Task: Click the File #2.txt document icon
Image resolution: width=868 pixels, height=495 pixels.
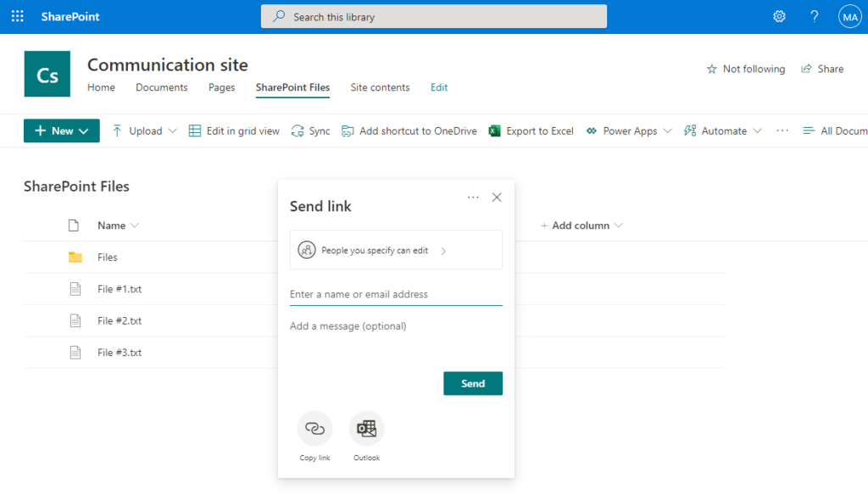Action: point(75,320)
